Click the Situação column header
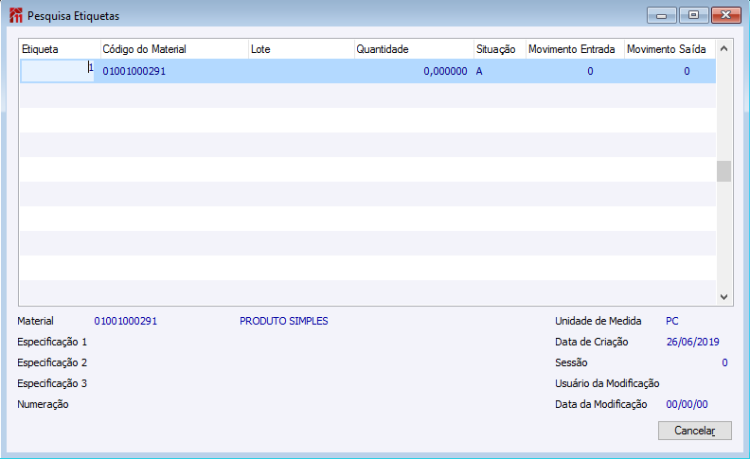 click(500, 49)
